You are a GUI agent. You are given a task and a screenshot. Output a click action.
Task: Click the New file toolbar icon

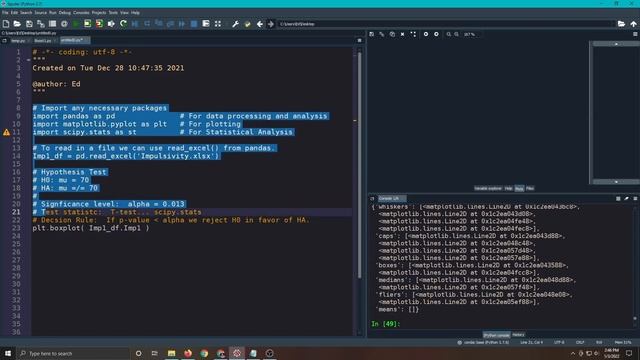click(6, 24)
